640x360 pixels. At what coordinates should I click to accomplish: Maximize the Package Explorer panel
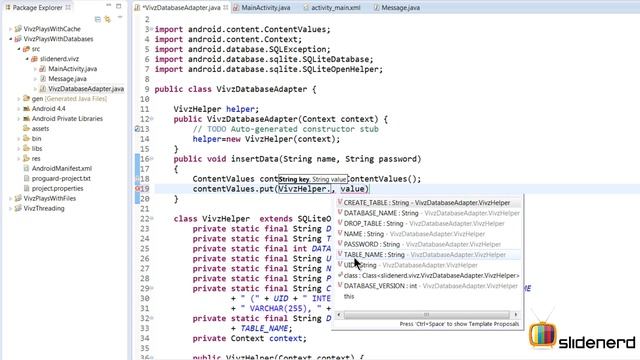(119, 6)
